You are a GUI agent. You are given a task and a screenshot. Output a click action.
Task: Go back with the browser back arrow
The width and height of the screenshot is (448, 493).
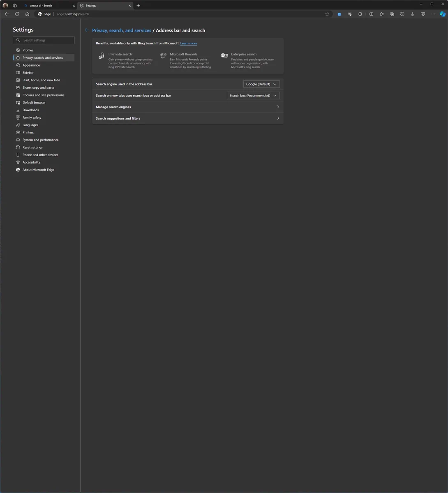pos(7,14)
